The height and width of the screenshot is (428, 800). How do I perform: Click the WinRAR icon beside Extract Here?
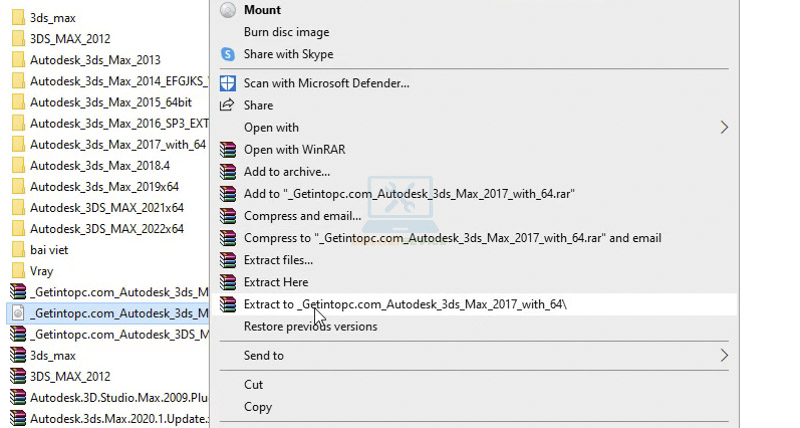[228, 282]
